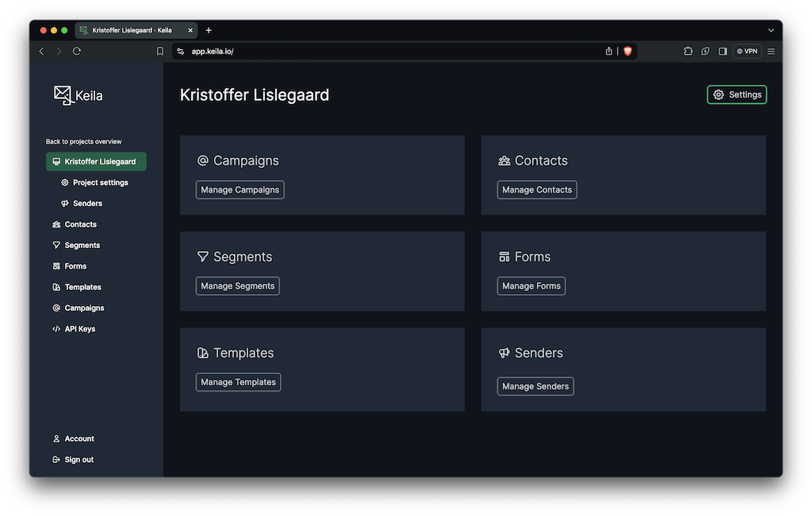812x516 pixels.
Task: Select API Keys in sidebar navigation
Action: pos(79,329)
